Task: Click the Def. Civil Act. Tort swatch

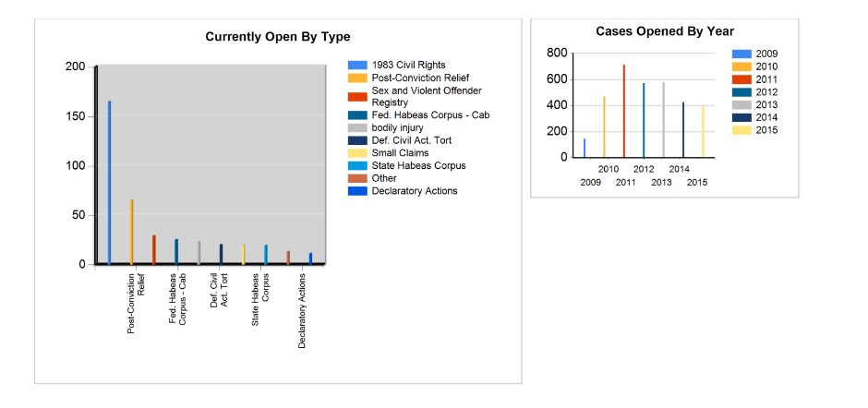Action: click(x=357, y=140)
